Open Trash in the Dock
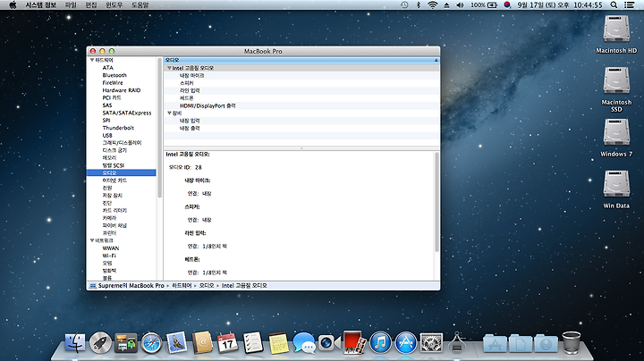This screenshot has height=361, width=644. [572, 342]
